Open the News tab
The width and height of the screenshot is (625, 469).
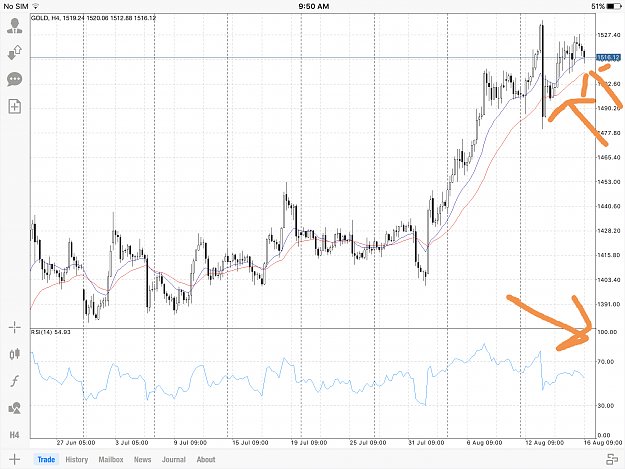[x=142, y=459]
